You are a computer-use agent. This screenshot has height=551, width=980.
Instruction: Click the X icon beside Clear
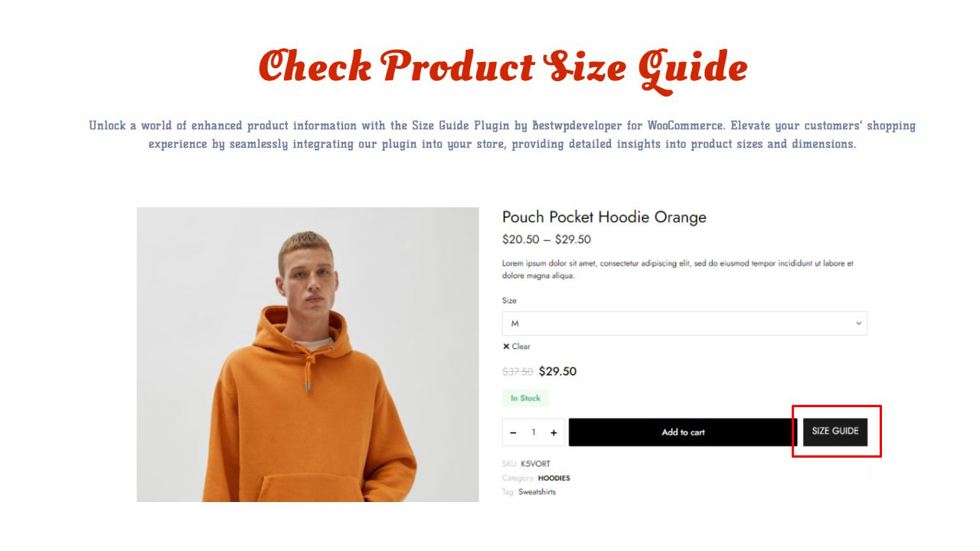[x=506, y=347]
